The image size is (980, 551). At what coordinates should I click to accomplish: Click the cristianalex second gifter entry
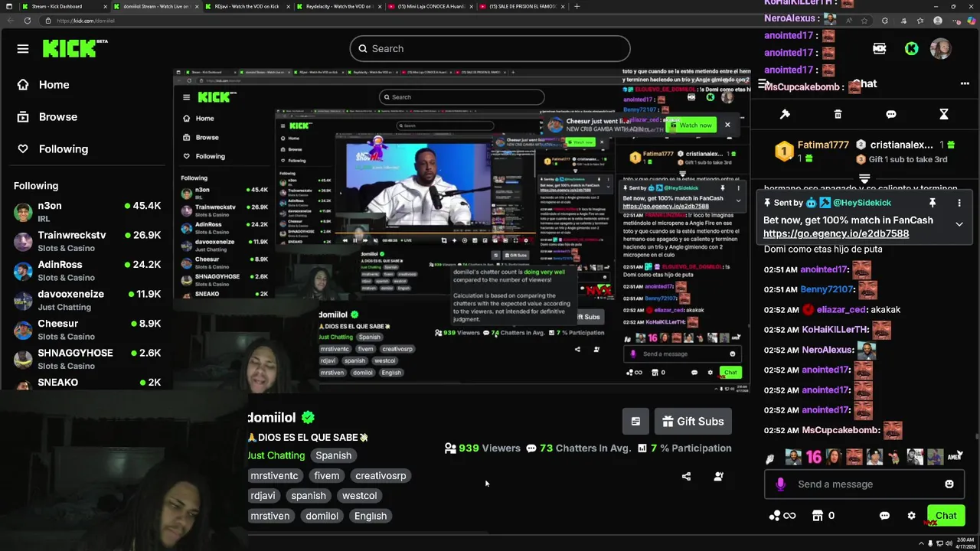coord(906,151)
